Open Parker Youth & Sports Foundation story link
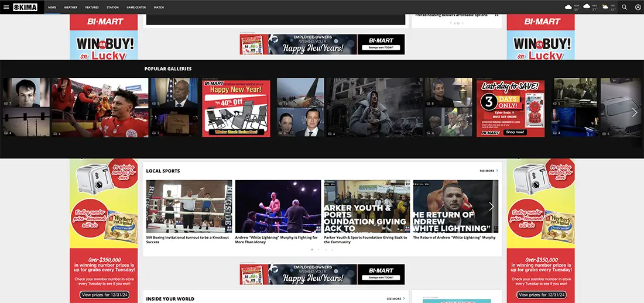The width and height of the screenshot is (644, 303). (x=365, y=240)
